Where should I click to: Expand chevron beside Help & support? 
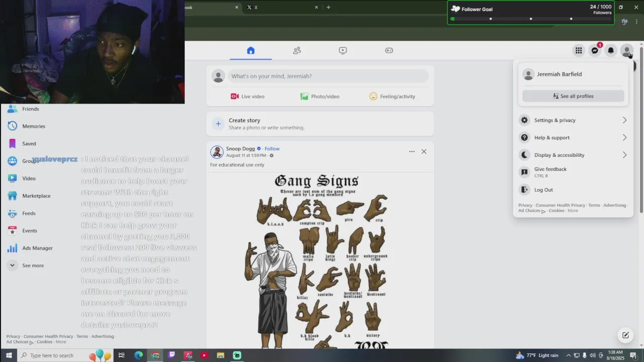pyautogui.click(x=624, y=138)
